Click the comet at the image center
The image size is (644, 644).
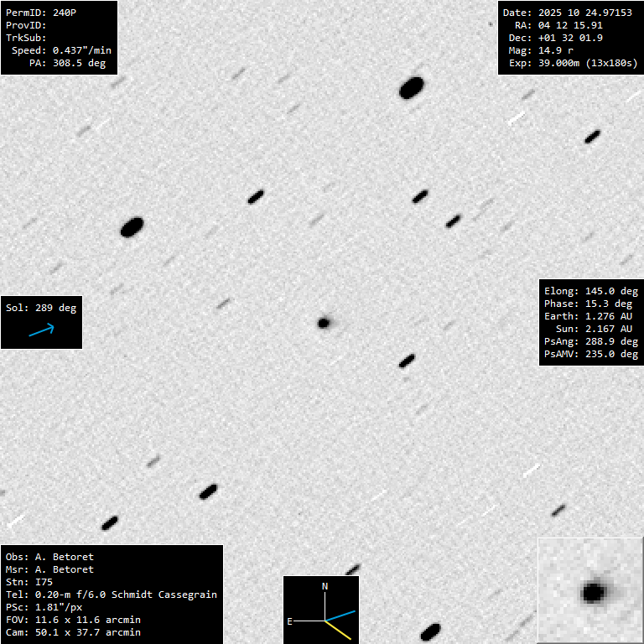pos(324,322)
